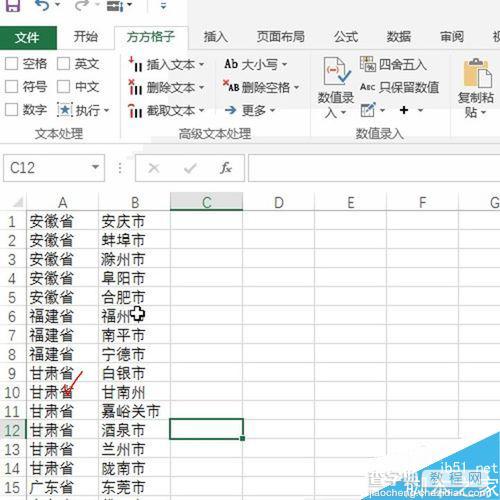
Task: Expand the 大小写 dropdown arrow
Action: pos(284,64)
